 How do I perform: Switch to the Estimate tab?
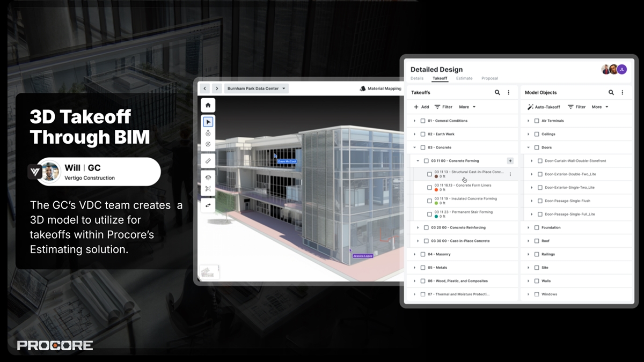click(x=464, y=78)
